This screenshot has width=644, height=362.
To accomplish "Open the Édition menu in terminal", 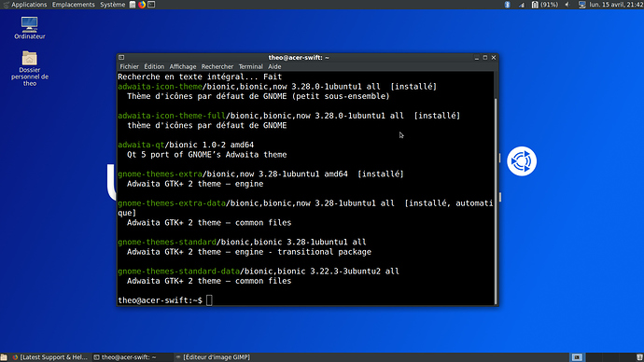I will (x=154, y=66).
